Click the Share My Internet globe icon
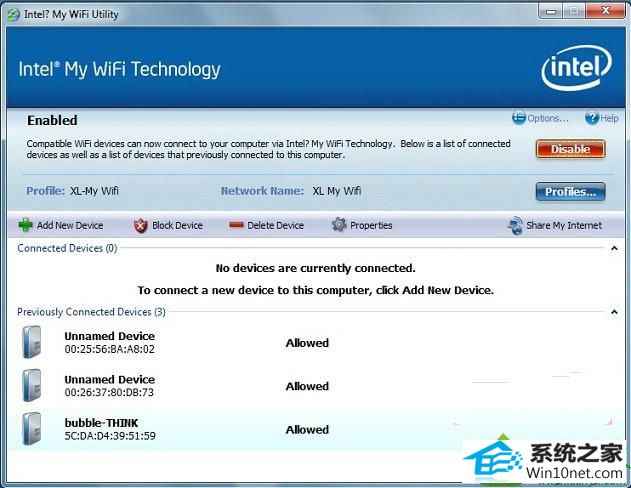The image size is (631, 488). [515, 225]
